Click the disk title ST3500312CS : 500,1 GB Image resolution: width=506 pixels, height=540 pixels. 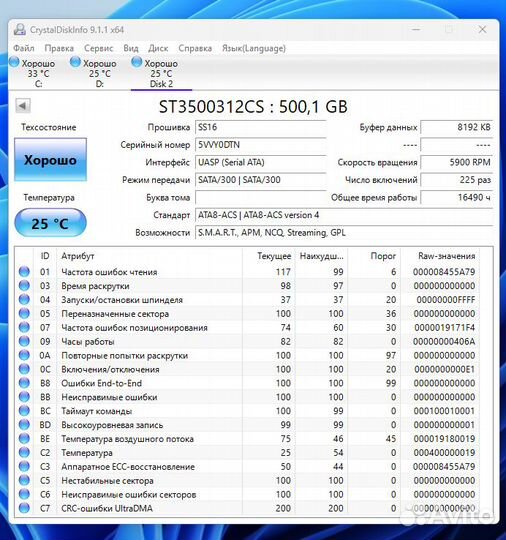click(253, 106)
